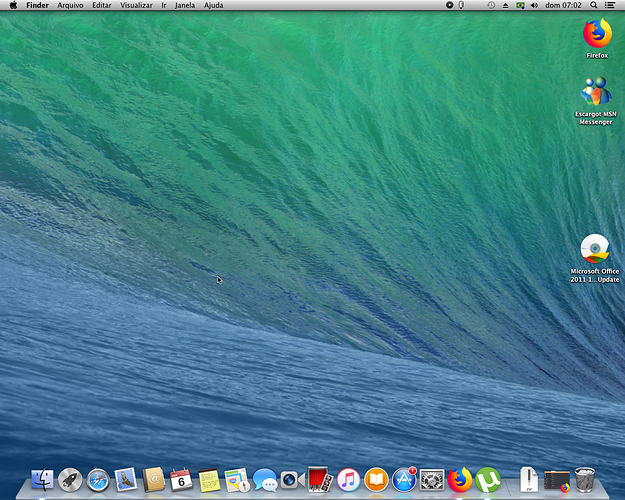Open the volume speaker menu
The width and height of the screenshot is (625, 500).
534,5
